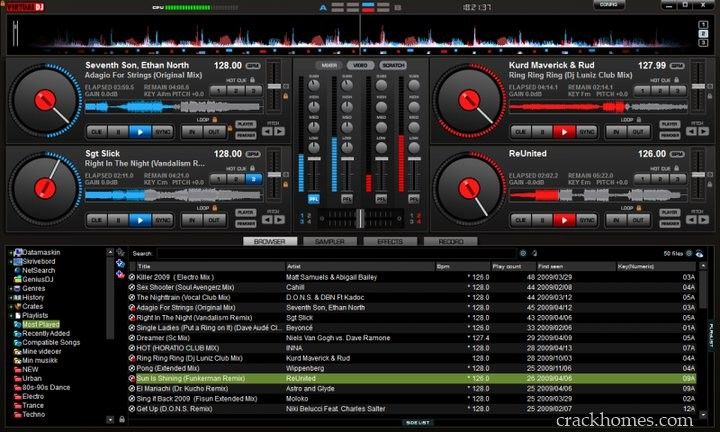Set loop IN on the Adagio deck

(192, 132)
